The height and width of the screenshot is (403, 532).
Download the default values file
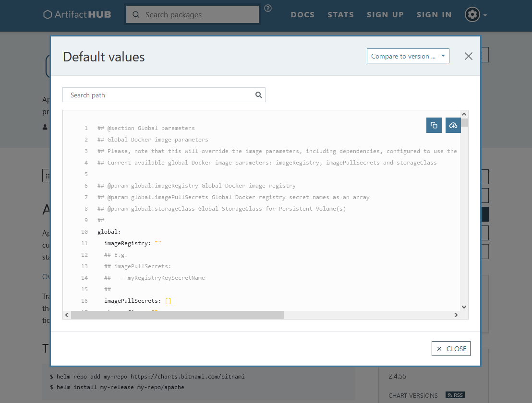[453, 125]
